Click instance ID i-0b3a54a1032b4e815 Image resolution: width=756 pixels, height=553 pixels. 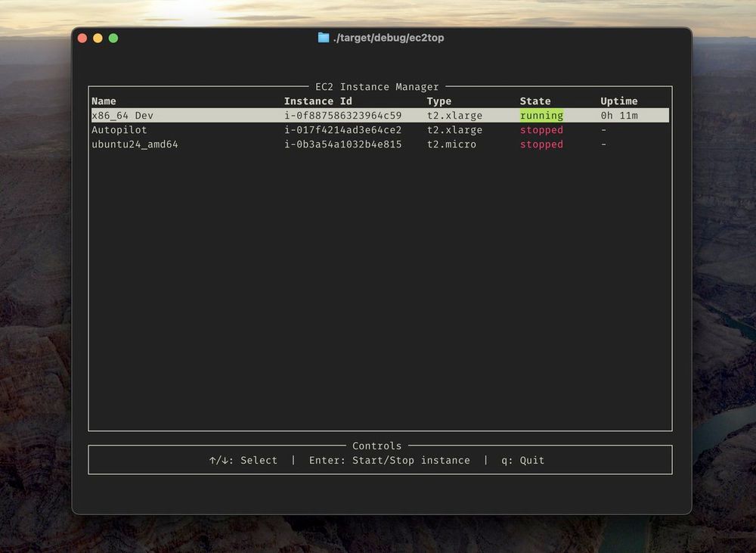click(342, 144)
